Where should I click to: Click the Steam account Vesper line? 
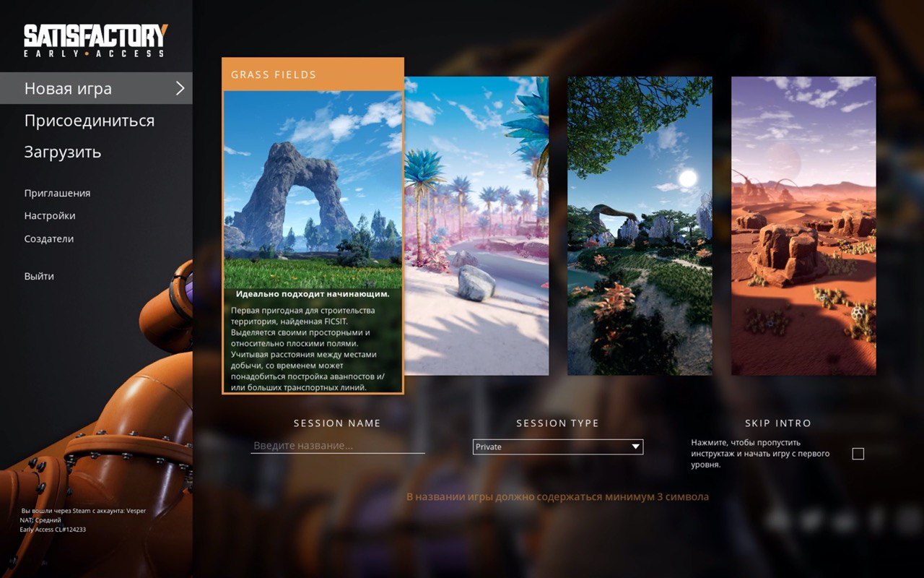[x=84, y=511]
